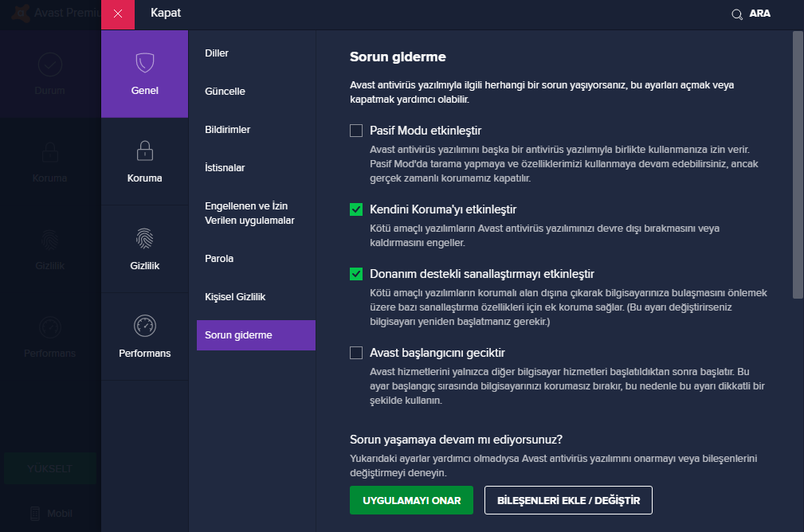The image size is (804, 532).
Task: Click the vertical scrollbar on the right
Action: click(x=798, y=164)
